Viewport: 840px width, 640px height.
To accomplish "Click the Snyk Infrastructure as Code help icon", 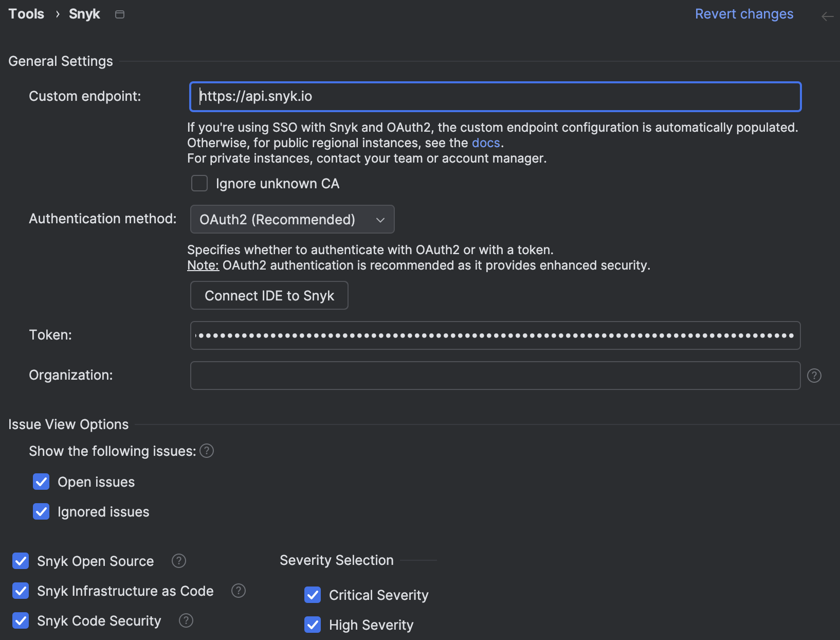I will click(239, 591).
